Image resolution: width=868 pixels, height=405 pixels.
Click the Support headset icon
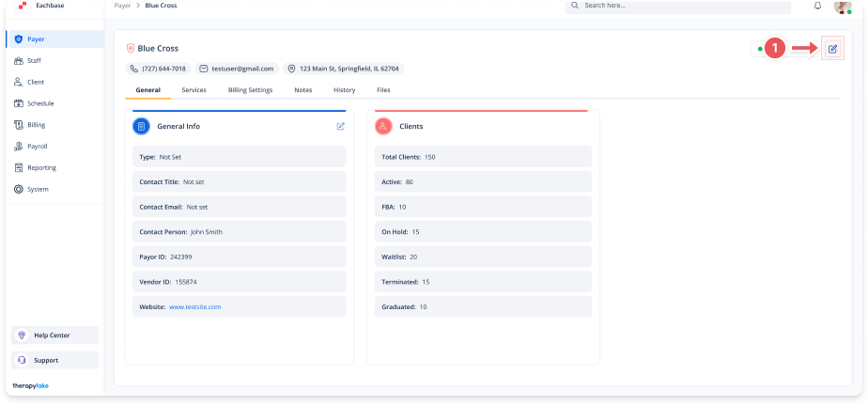pyautogui.click(x=22, y=360)
